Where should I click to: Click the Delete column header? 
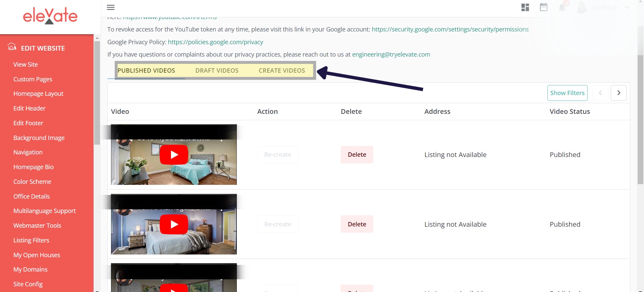point(351,112)
